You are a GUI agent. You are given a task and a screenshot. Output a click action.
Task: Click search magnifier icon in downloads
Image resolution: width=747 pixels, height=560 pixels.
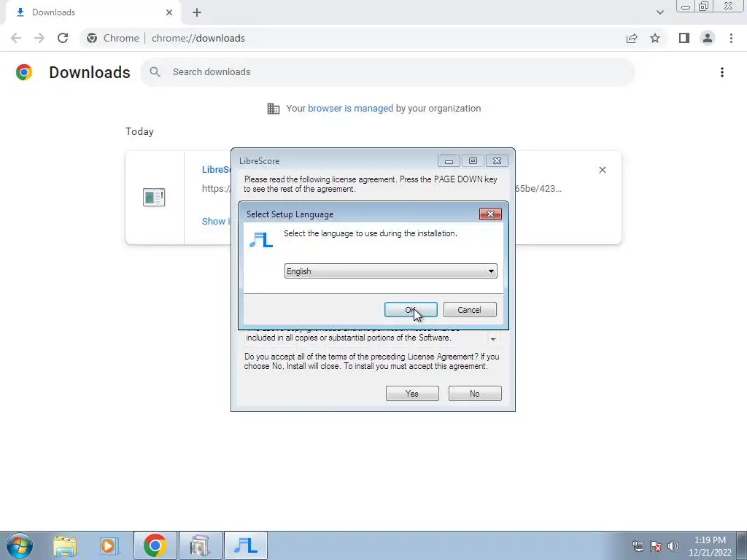[x=155, y=72]
